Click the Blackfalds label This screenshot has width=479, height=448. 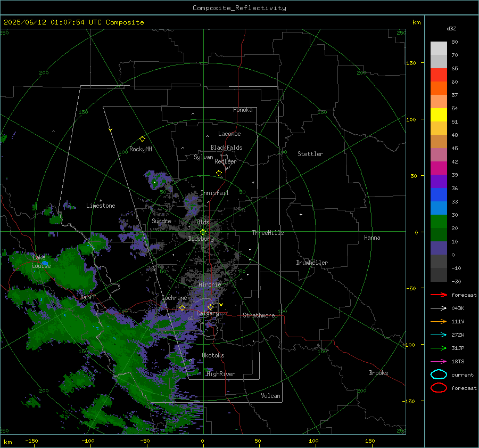click(x=226, y=148)
